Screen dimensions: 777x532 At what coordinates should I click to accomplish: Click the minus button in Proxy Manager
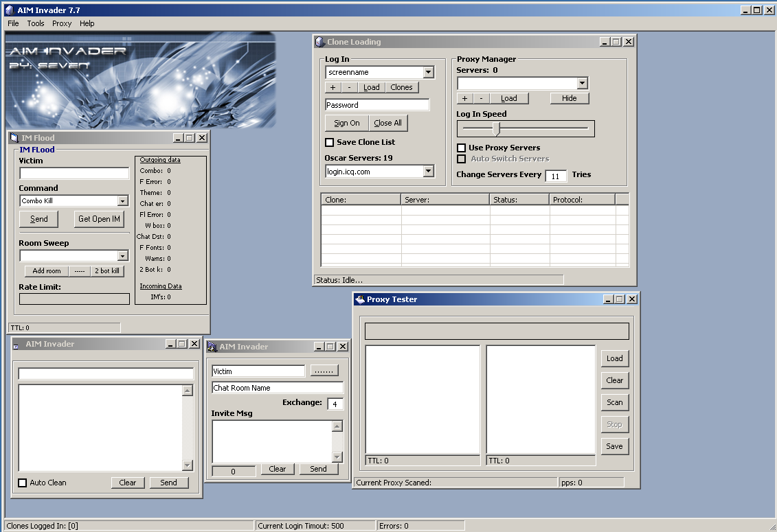pyautogui.click(x=481, y=98)
